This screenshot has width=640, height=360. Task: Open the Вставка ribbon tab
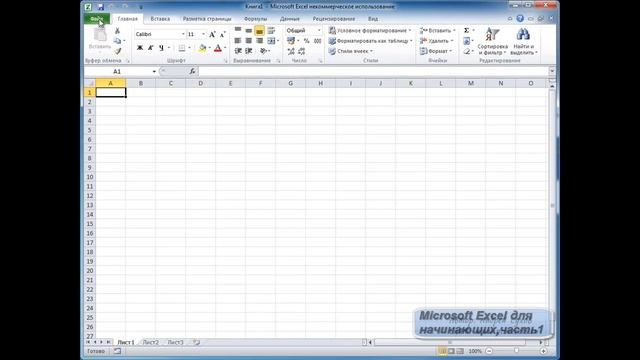[x=160, y=19]
